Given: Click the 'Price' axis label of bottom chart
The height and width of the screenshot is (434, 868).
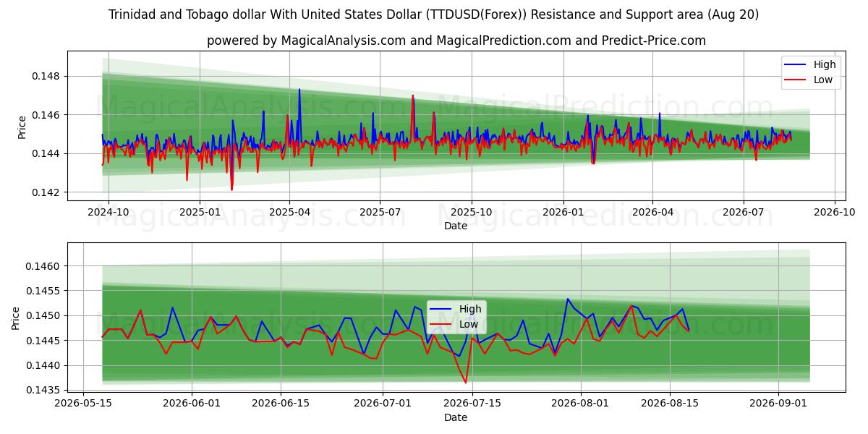Looking at the screenshot, I should pyautogui.click(x=16, y=318).
